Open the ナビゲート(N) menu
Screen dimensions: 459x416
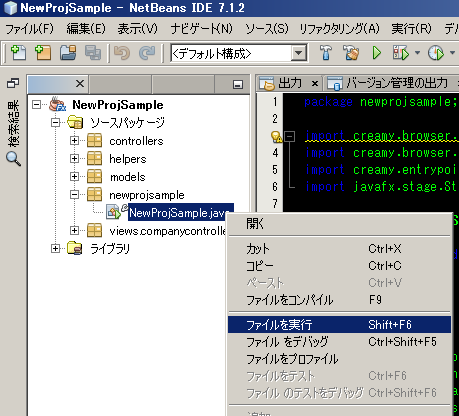click(x=201, y=29)
